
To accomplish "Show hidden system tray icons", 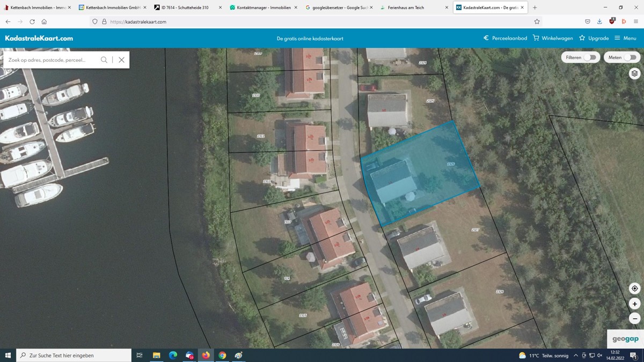I will pos(576,356).
